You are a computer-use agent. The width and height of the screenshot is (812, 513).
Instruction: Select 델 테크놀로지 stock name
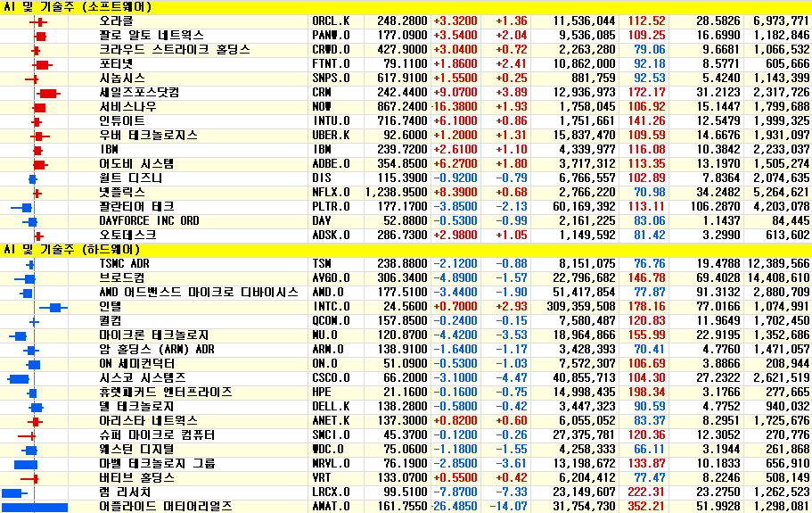click(136, 406)
